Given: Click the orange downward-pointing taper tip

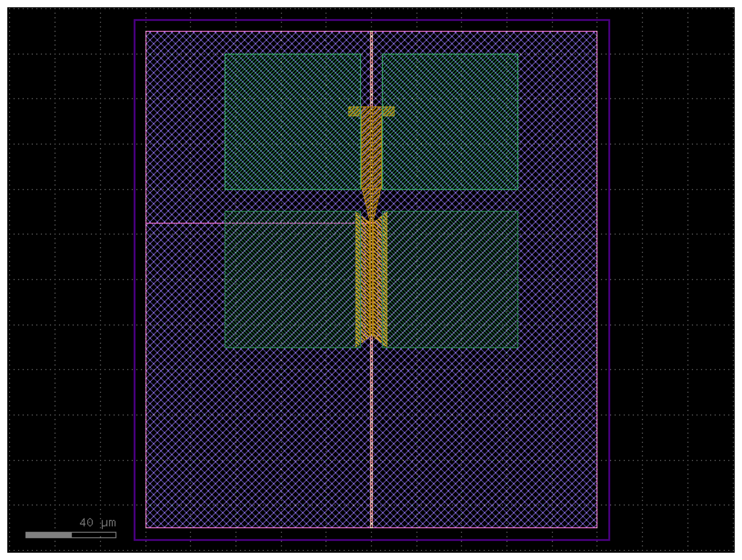Looking at the screenshot, I should (x=371, y=205).
